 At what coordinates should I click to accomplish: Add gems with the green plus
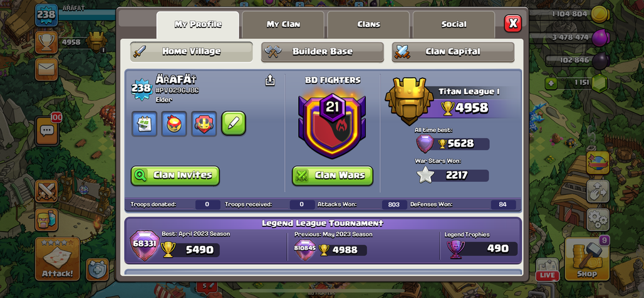[x=551, y=83]
